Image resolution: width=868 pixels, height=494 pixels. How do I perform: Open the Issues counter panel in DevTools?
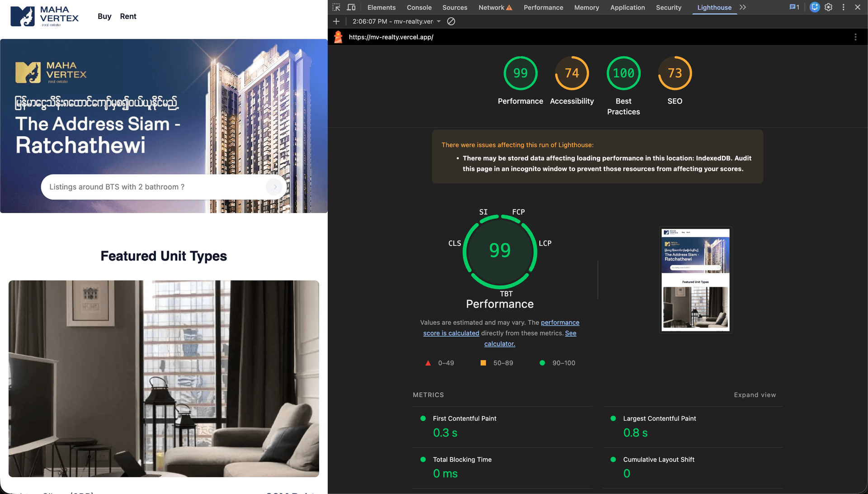(x=793, y=7)
